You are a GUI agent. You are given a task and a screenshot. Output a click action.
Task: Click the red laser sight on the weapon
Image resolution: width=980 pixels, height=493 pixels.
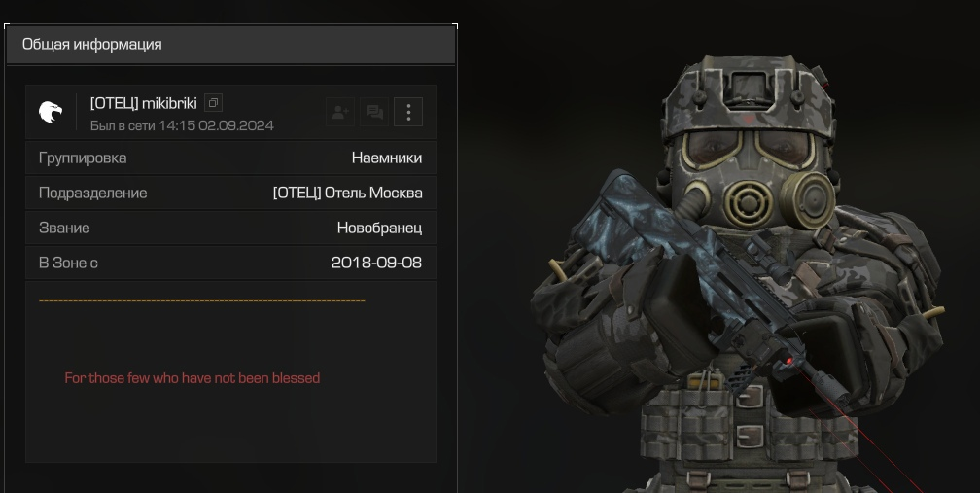tap(789, 361)
